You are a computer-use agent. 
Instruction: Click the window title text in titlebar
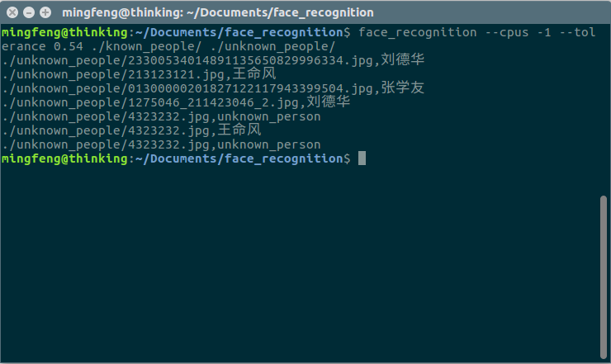coord(218,13)
